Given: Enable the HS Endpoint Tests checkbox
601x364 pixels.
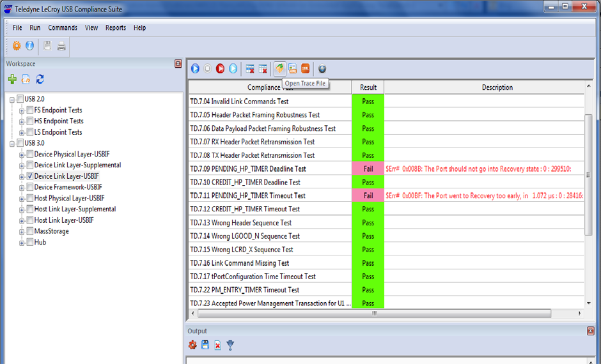Looking at the screenshot, I should click(29, 121).
